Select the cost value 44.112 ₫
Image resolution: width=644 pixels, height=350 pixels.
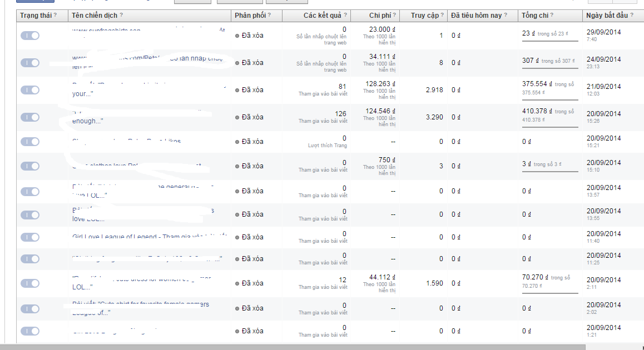382,277
